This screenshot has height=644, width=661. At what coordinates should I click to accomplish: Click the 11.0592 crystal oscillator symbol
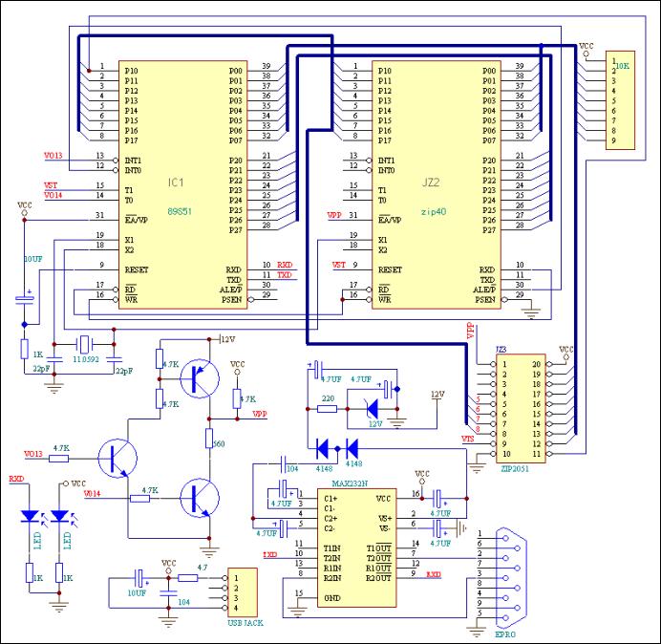(x=85, y=345)
